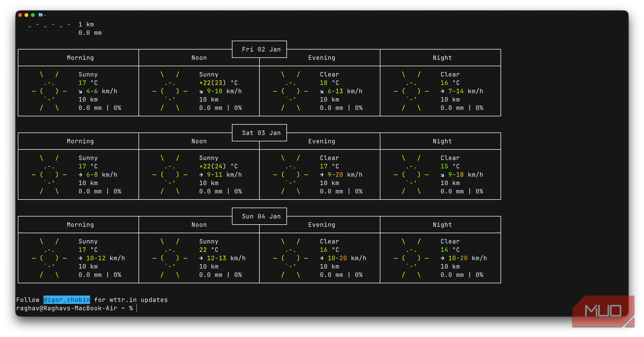Click the 18 °C temperature on Friday Evening
Image resolution: width=644 pixels, height=337 pixels.
pyautogui.click(x=330, y=83)
